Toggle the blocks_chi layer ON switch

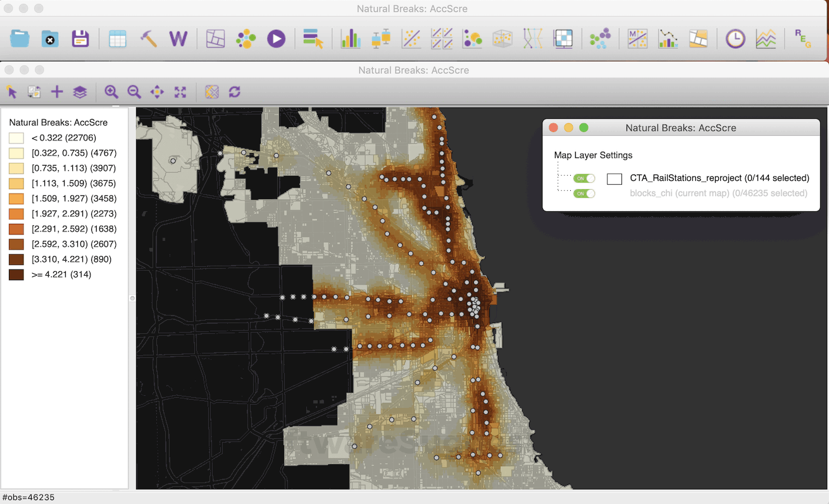click(x=584, y=194)
